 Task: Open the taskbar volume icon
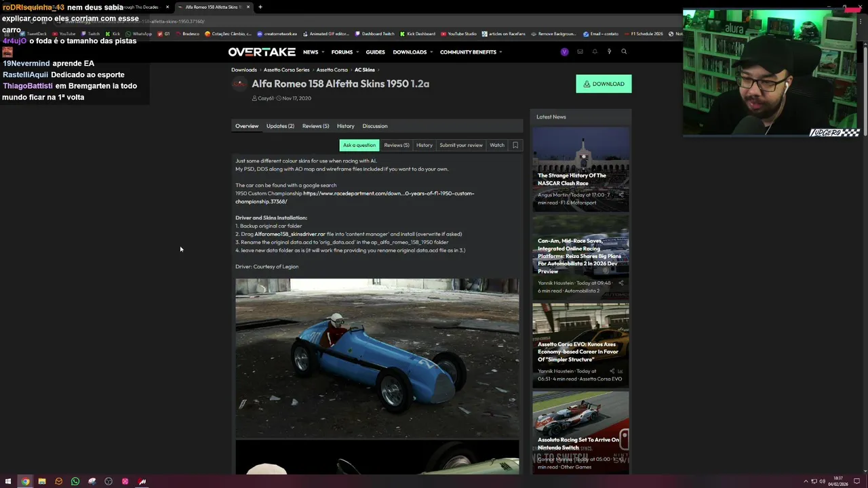823,481
